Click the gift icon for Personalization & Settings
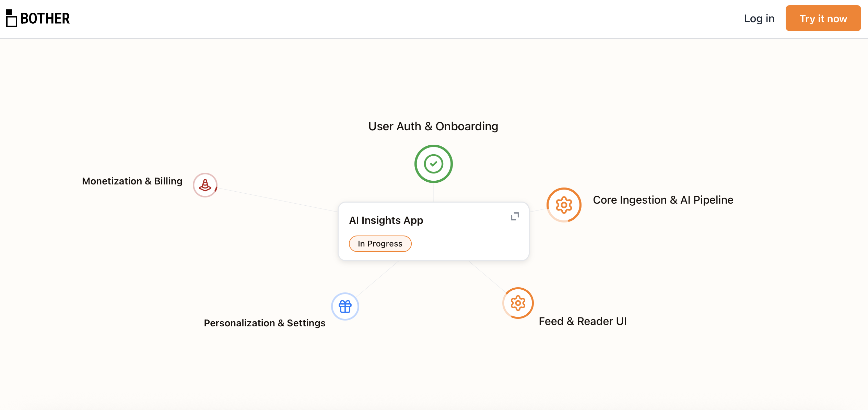Image resolution: width=868 pixels, height=410 pixels. click(x=345, y=306)
